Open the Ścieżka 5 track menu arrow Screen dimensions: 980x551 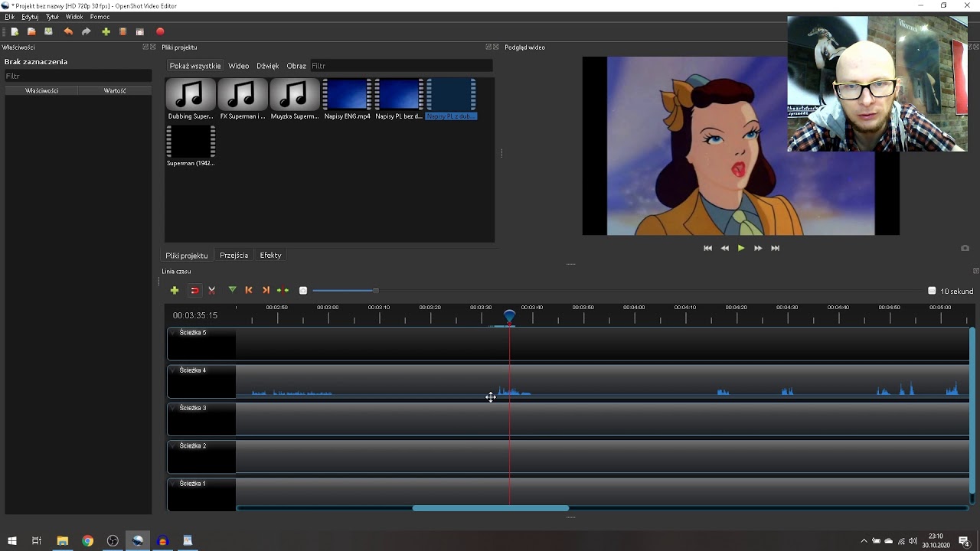(173, 333)
